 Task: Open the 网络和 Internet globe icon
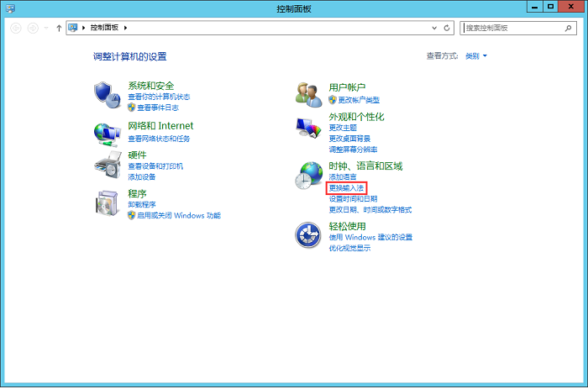[108, 134]
